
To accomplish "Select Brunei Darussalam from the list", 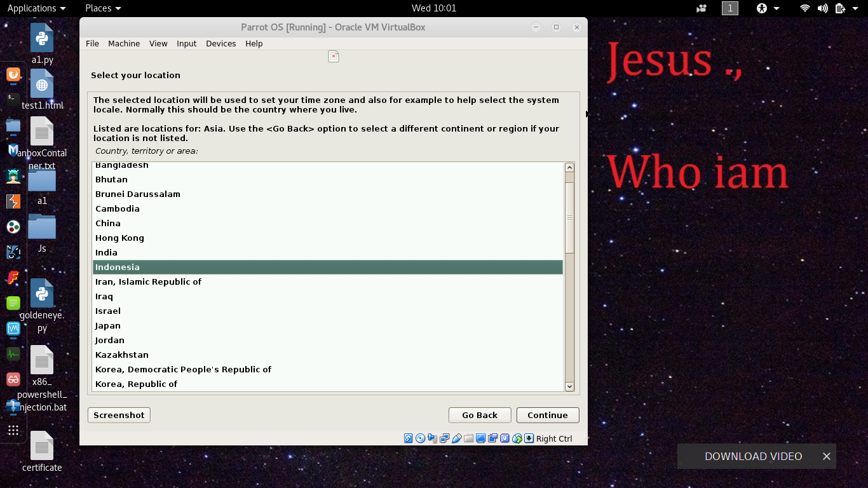I will (x=328, y=194).
